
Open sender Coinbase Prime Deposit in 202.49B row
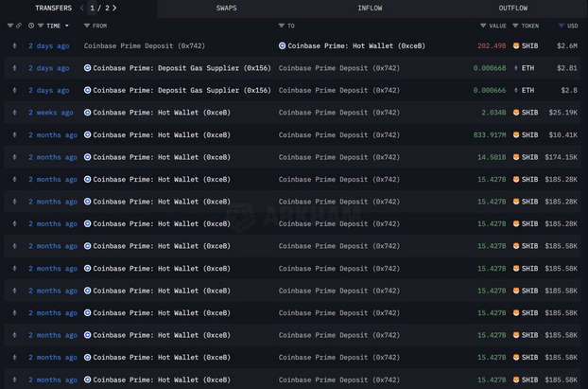click(145, 45)
